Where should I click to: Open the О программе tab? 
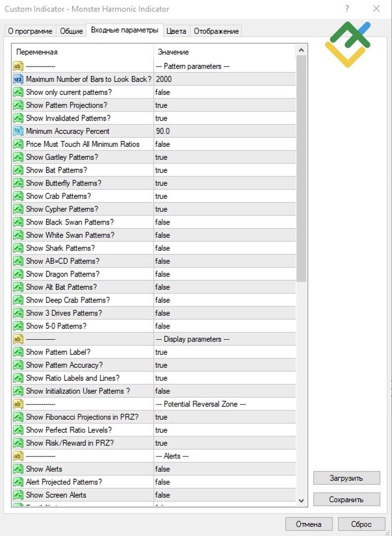(x=30, y=31)
